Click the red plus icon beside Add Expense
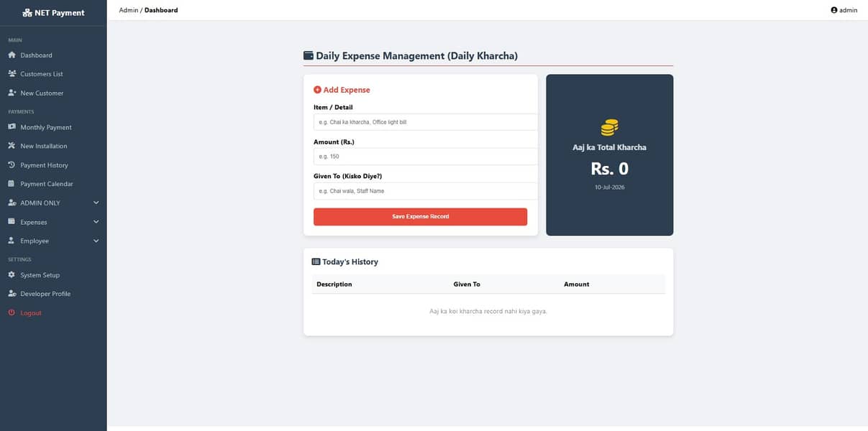Viewport: 868px width, 431px height. click(x=317, y=90)
